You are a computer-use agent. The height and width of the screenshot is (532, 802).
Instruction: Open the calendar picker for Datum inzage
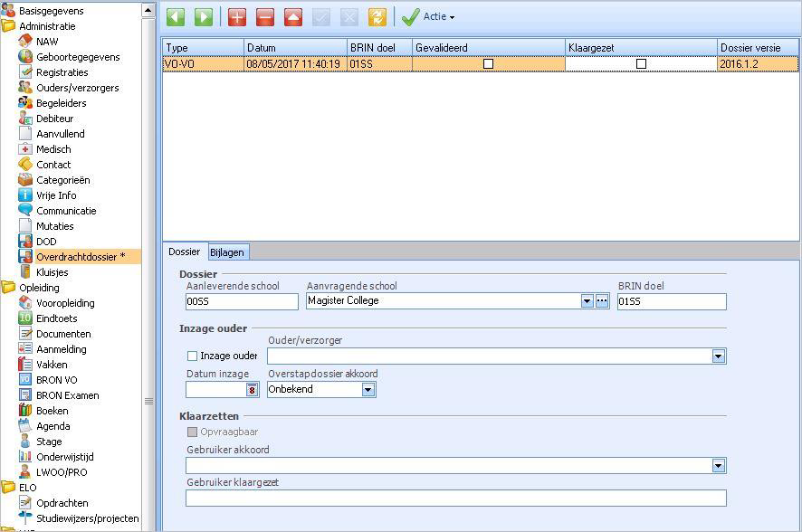click(x=253, y=390)
